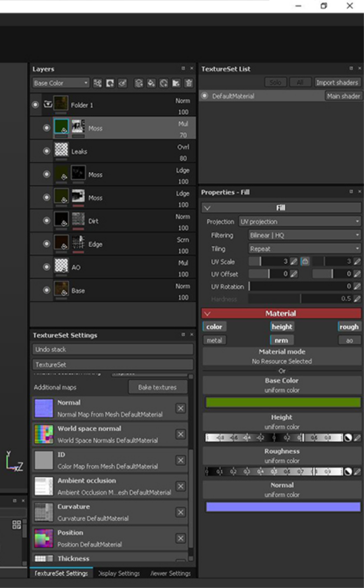Hide the Edge layer

(46, 244)
